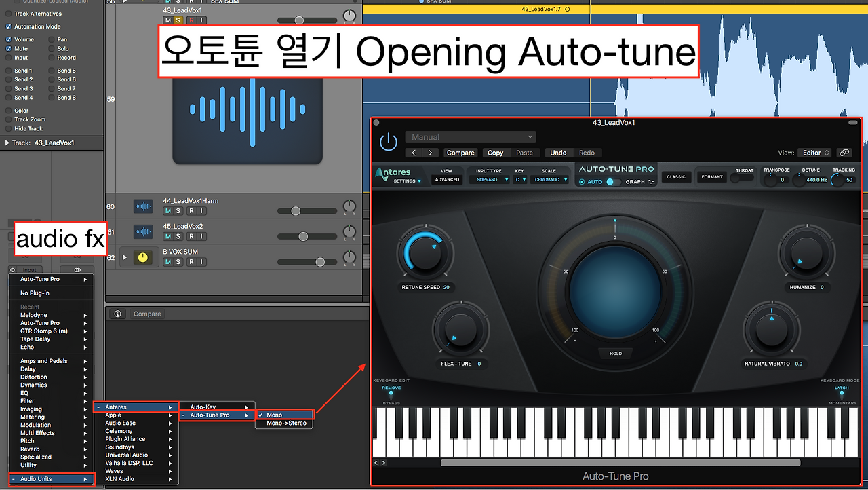Click the Advanced view button
The image size is (868, 490).
point(447,180)
